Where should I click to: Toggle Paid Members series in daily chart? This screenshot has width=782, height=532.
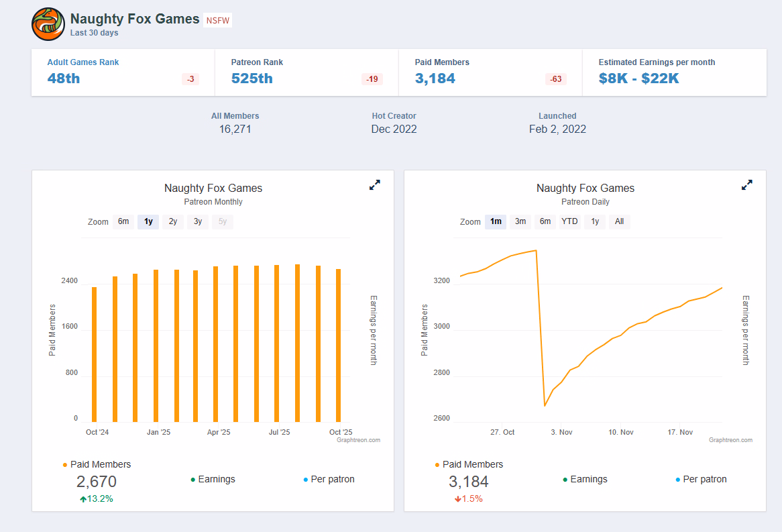point(472,464)
